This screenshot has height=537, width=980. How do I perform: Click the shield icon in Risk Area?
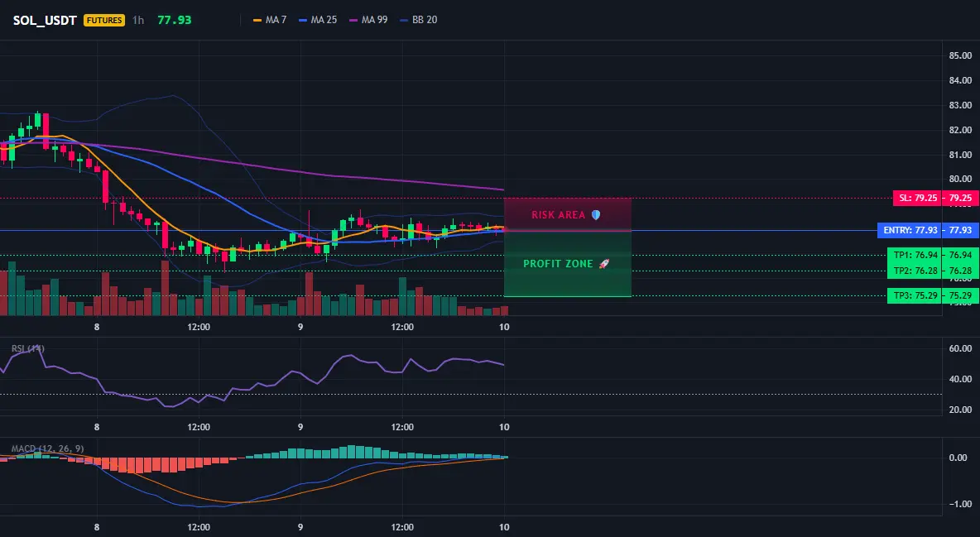point(596,214)
